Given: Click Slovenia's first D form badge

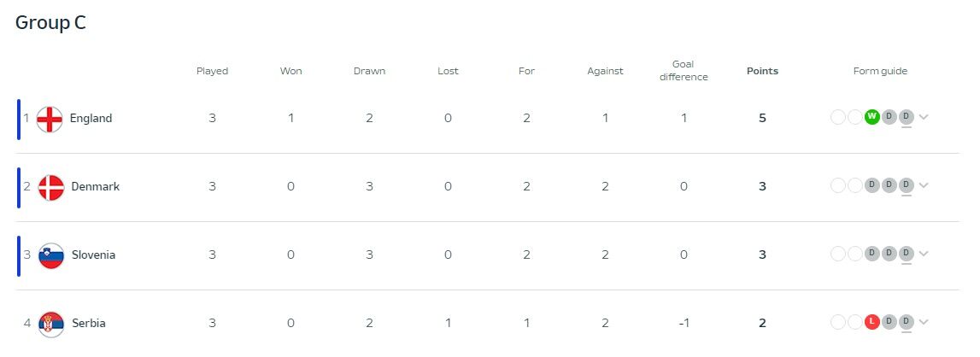Looking at the screenshot, I should (871, 254).
